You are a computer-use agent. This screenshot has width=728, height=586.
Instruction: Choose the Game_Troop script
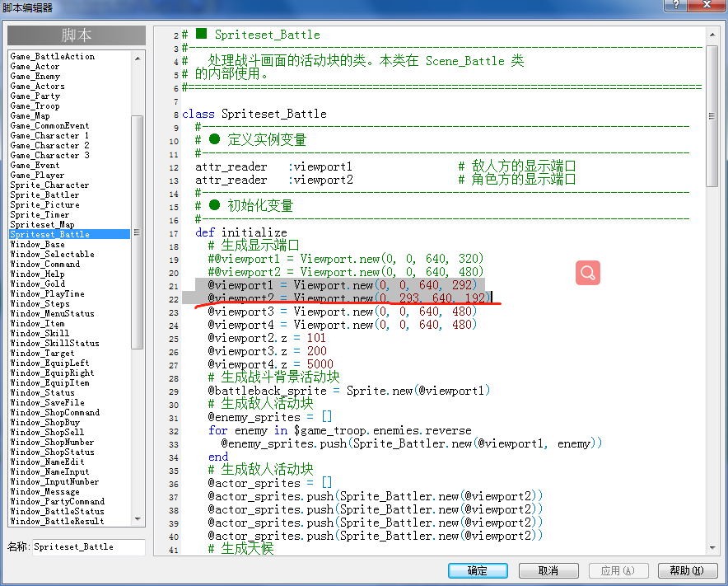pyautogui.click(x=35, y=106)
